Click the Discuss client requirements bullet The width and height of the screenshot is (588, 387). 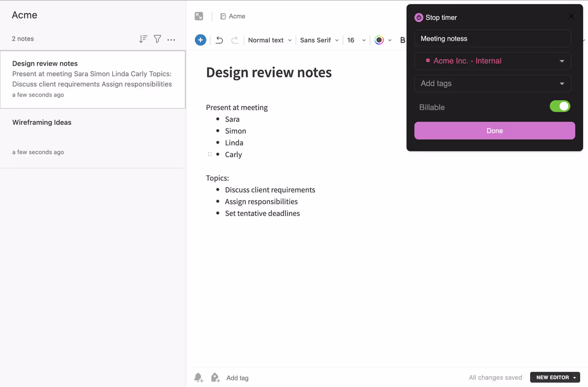(x=270, y=190)
